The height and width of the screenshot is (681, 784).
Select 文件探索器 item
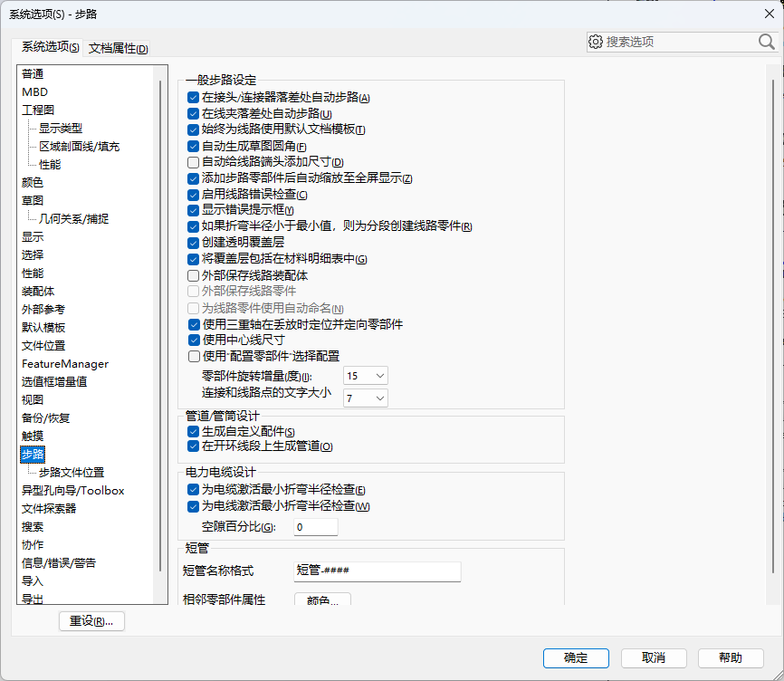coord(49,509)
